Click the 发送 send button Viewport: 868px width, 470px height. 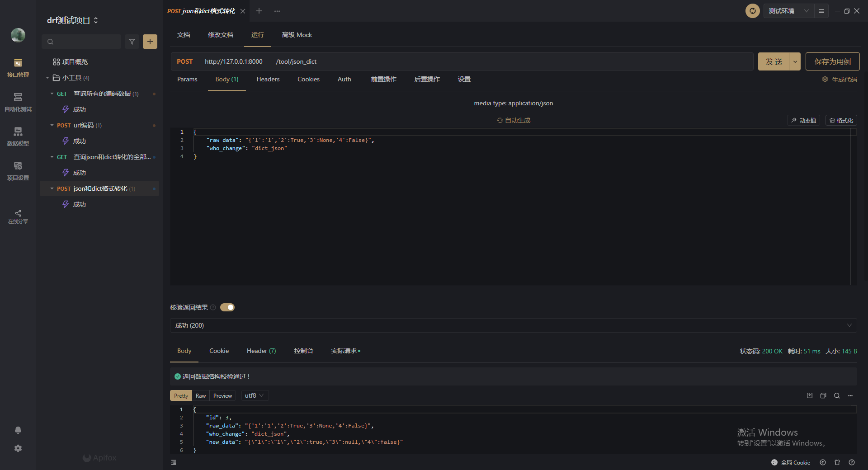[x=774, y=61]
